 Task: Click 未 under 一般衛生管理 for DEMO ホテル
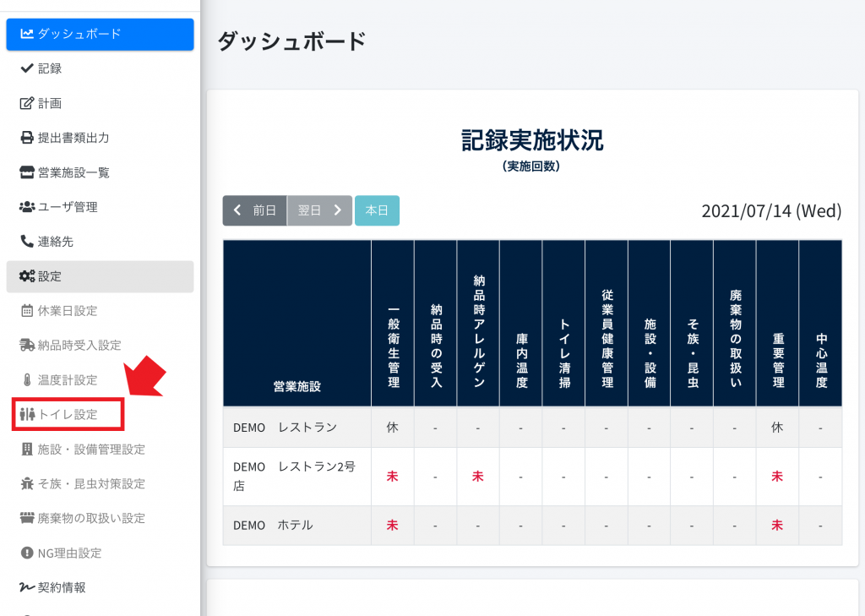[392, 525]
